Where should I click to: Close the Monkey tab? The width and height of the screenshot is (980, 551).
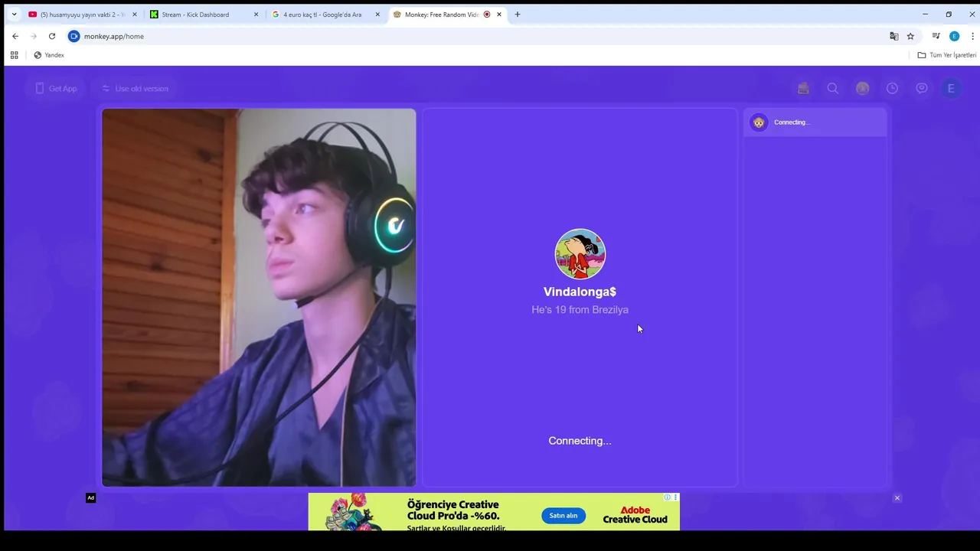click(499, 15)
